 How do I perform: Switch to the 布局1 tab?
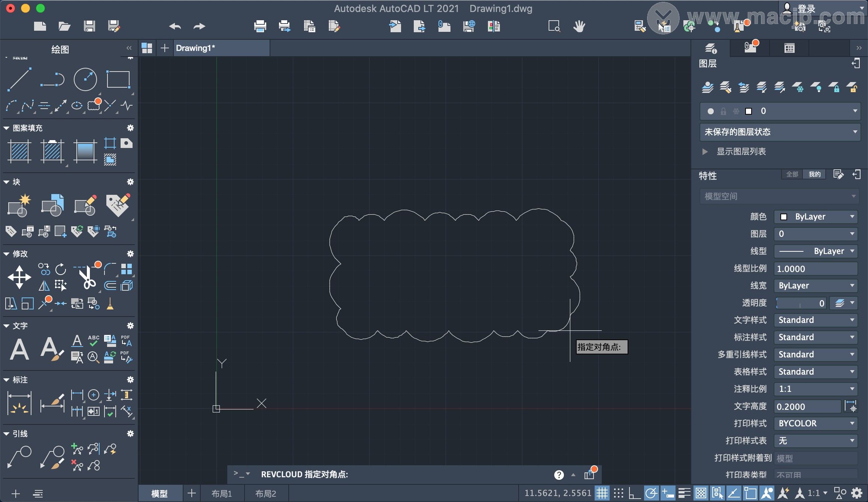pyautogui.click(x=222, y=493)
